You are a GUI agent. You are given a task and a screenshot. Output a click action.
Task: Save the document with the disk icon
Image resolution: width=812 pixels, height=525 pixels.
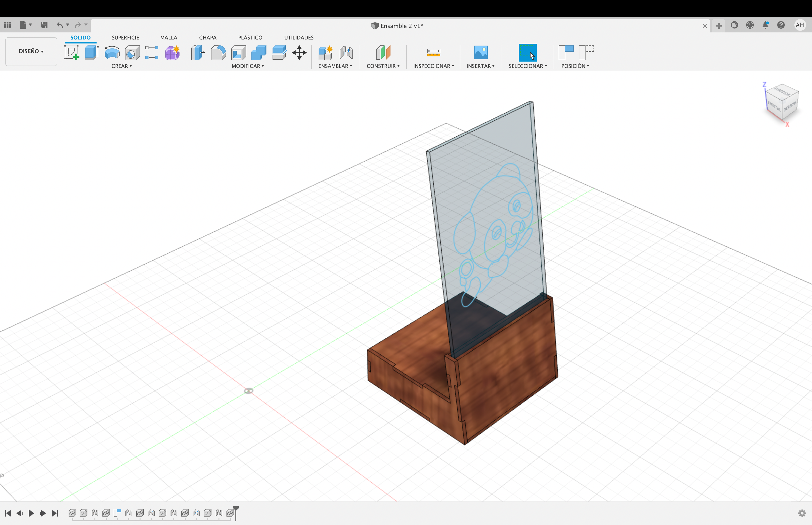tap(44, 25)
